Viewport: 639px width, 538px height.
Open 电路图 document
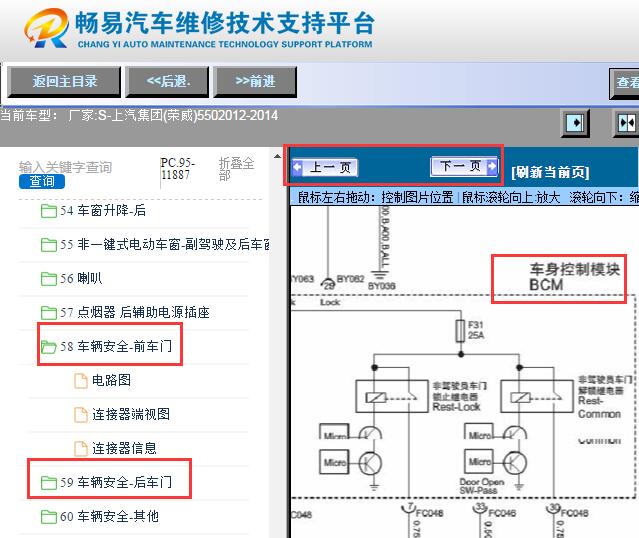click(112, 380)
